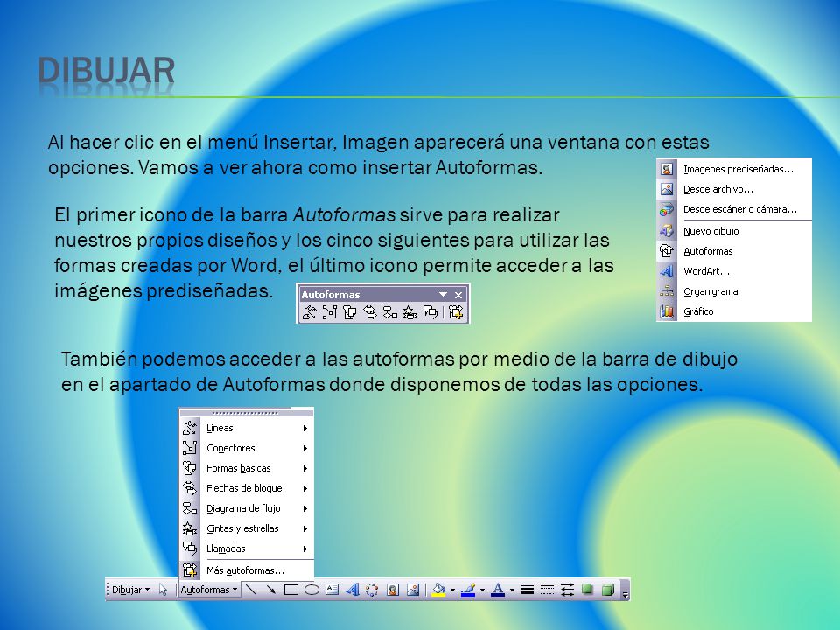Open the Autoformas dropdown on drawing toolbar
This screenshot has height=630, width=840.
[x=209, y=590]
